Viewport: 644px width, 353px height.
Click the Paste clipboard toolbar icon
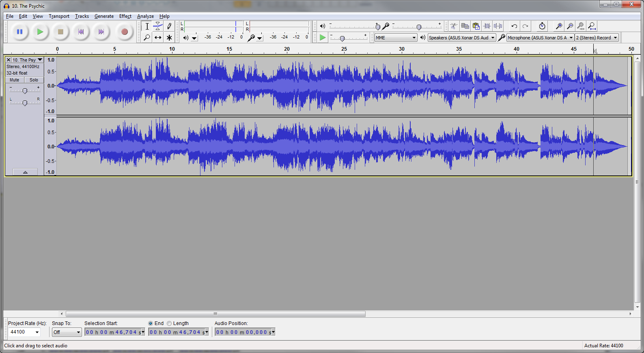476,26
